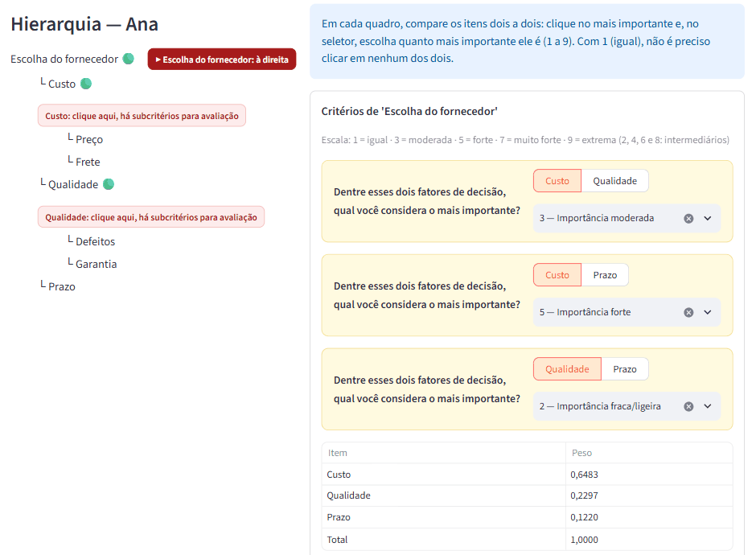Choose Prazo in Custo vs Prazo comparison
The height and width of the screenshot is (555, 756).
pyautogui.click(x=605, y=275)
